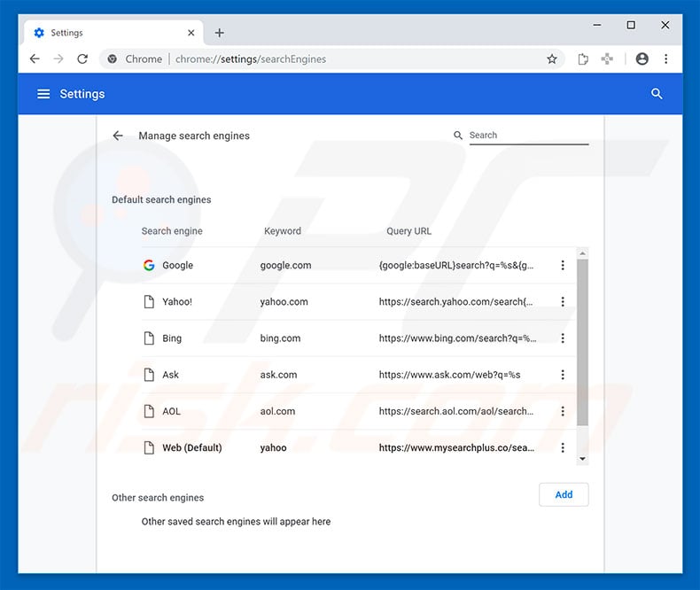
Task: Click the search icon in the blue Settings bar
Action: coord(657,94)
